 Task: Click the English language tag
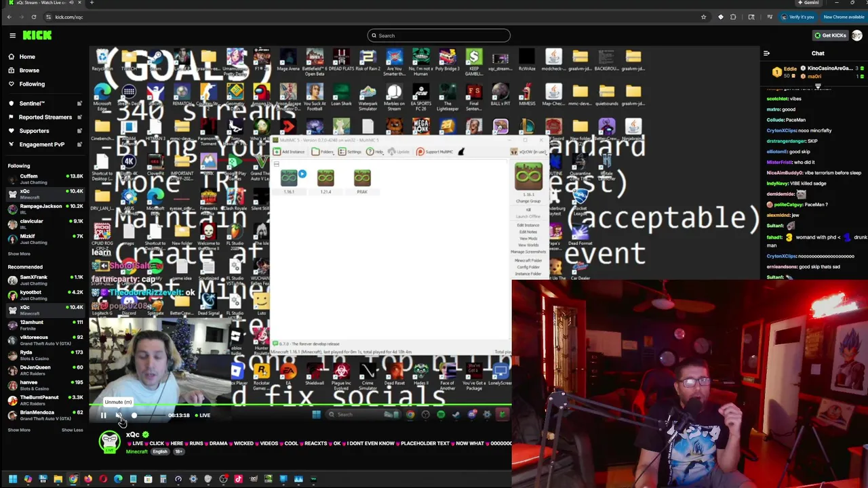pos(160,451)
